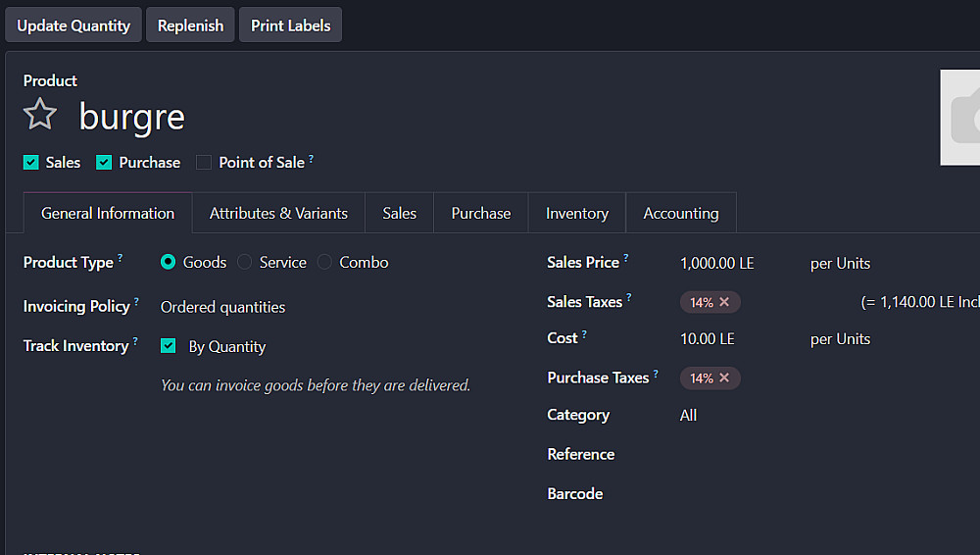
Task: Switch to the Attributes & Variants tab
Action: pos(278,213)
